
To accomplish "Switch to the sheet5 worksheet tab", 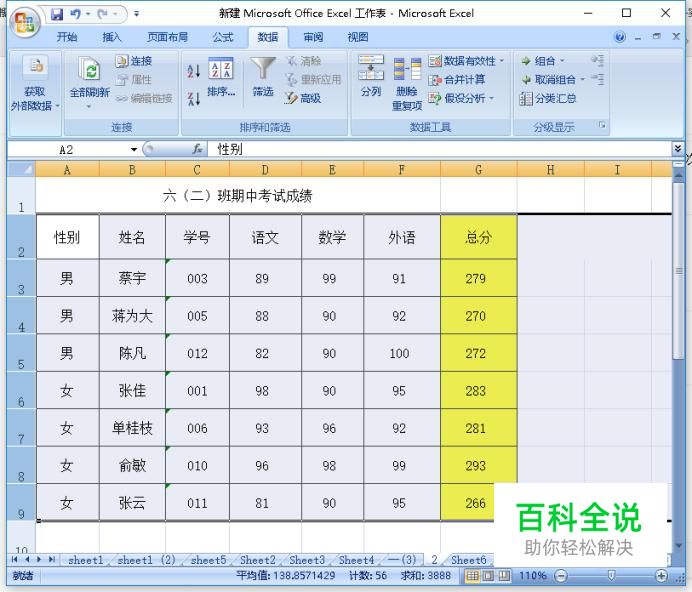I will tap(208, 560).
